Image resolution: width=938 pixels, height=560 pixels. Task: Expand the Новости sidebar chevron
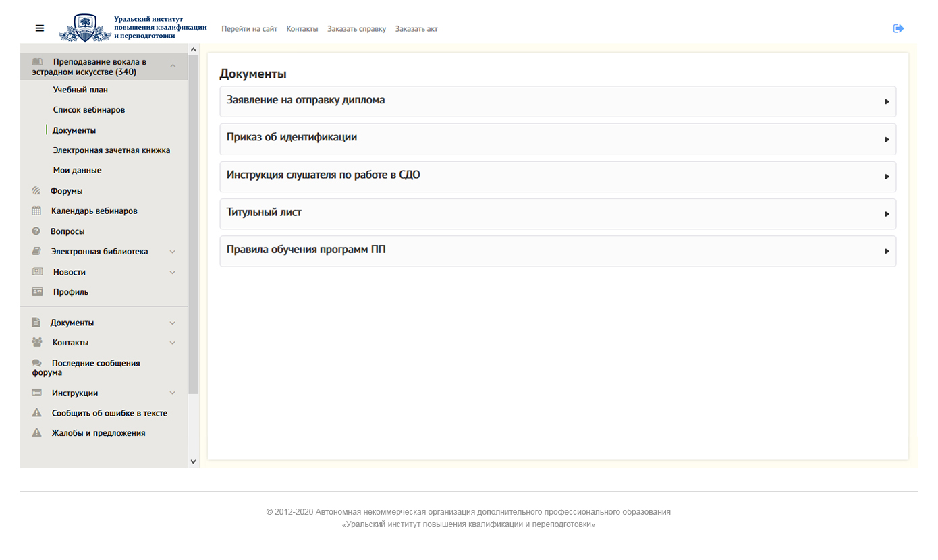173,273
